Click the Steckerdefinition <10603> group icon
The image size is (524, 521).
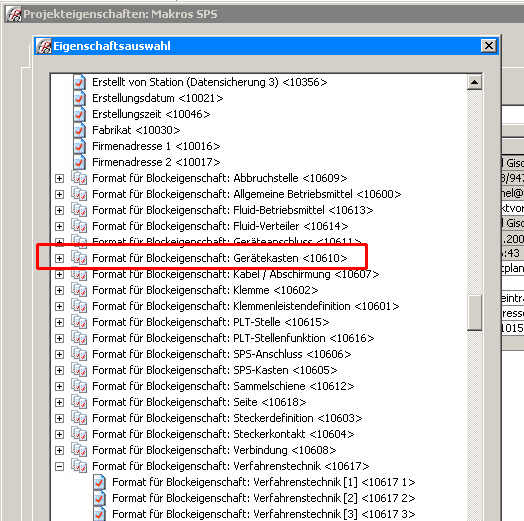tap(79, 418)
